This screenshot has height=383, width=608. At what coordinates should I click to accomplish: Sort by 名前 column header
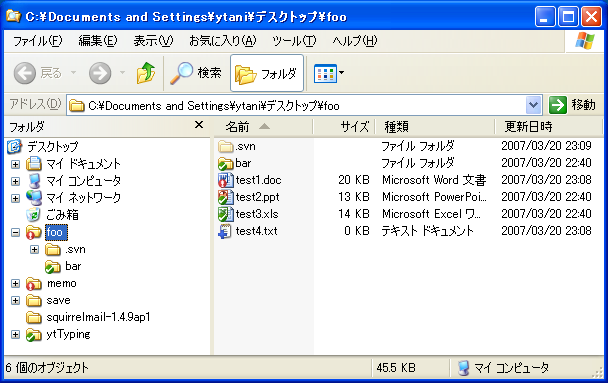(x=263, y=126)
